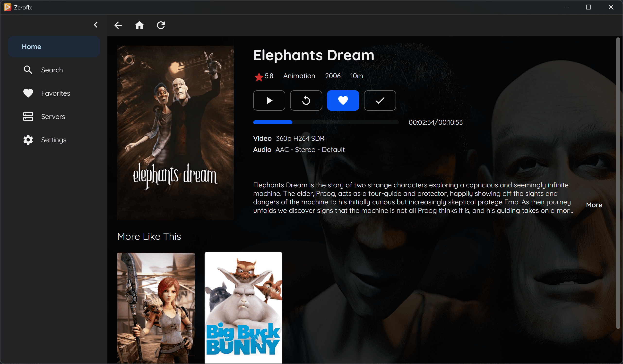This screenshot has width=623, height=364.
Task: Refresh the page with reload icon
Action: click(x=161, y=25)
